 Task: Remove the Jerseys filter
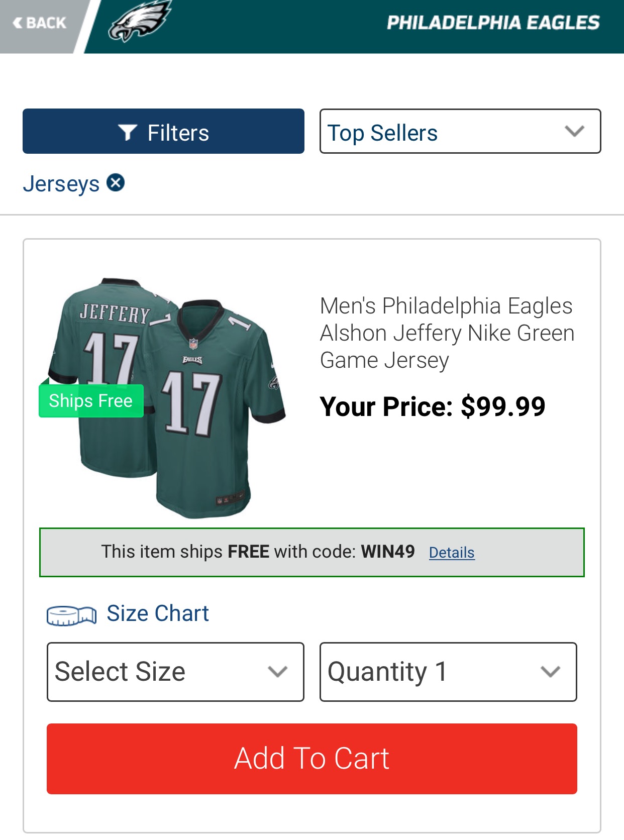(x=116, y=183)
